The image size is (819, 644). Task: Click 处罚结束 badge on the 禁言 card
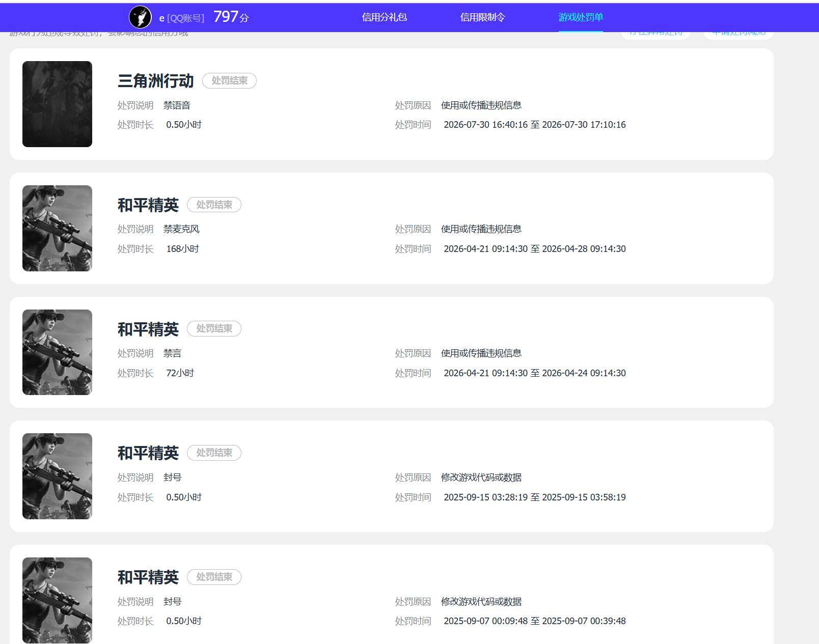tap(214, 328)
